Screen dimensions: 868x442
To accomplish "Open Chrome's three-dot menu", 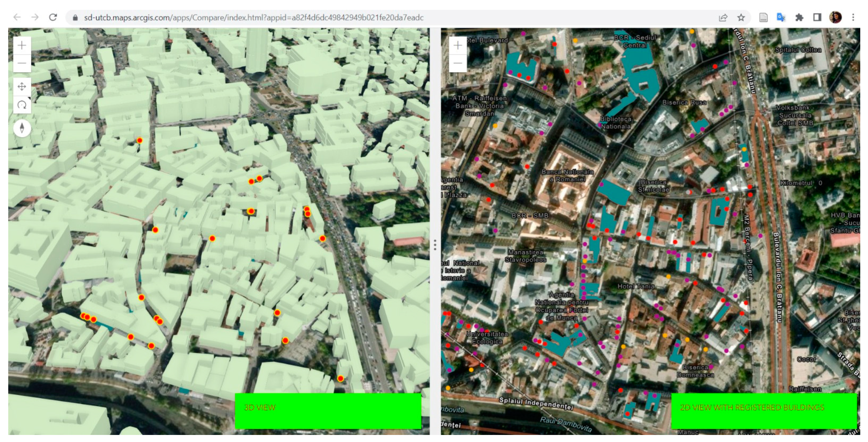I will pos(853,17).
